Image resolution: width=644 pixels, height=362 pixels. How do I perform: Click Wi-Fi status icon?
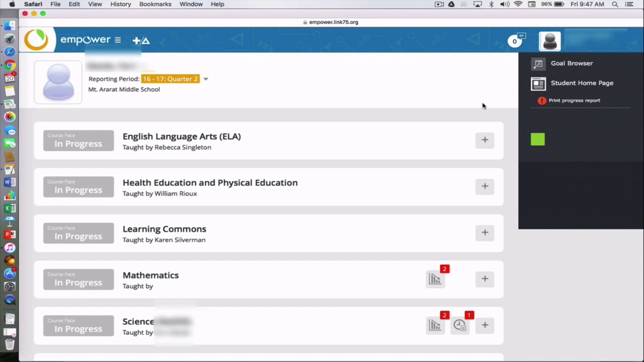coord(518,4)
